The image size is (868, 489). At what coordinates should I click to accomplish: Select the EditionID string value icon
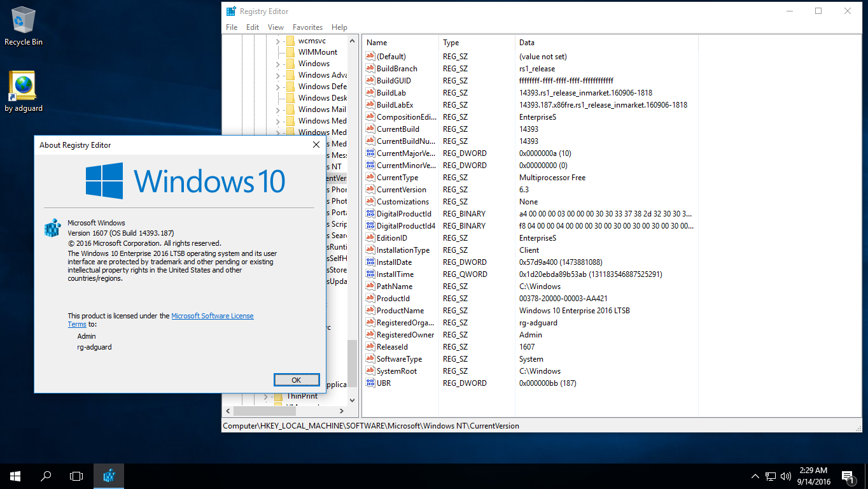pos(370,238)
